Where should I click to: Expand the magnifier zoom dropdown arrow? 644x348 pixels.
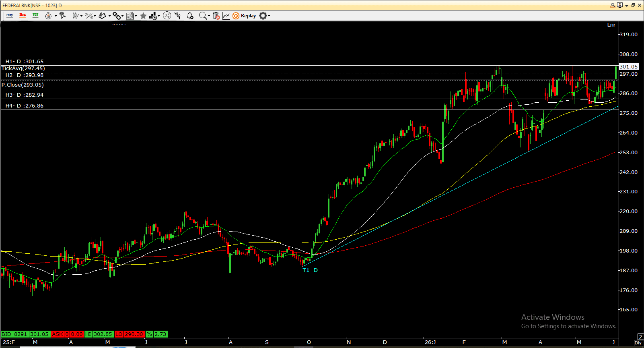(x=209, y=16)
